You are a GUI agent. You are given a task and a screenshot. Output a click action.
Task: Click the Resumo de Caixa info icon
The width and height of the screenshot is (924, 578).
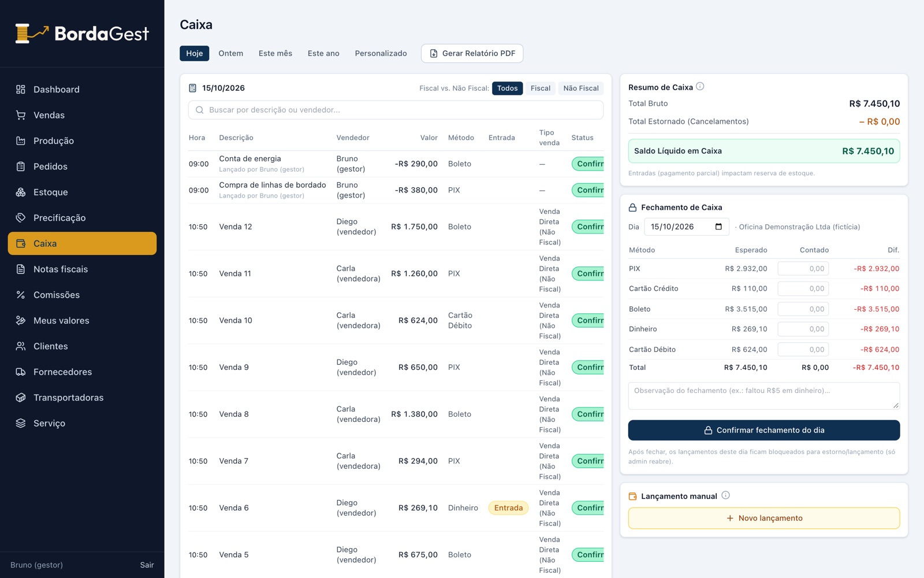click(700, 87)
